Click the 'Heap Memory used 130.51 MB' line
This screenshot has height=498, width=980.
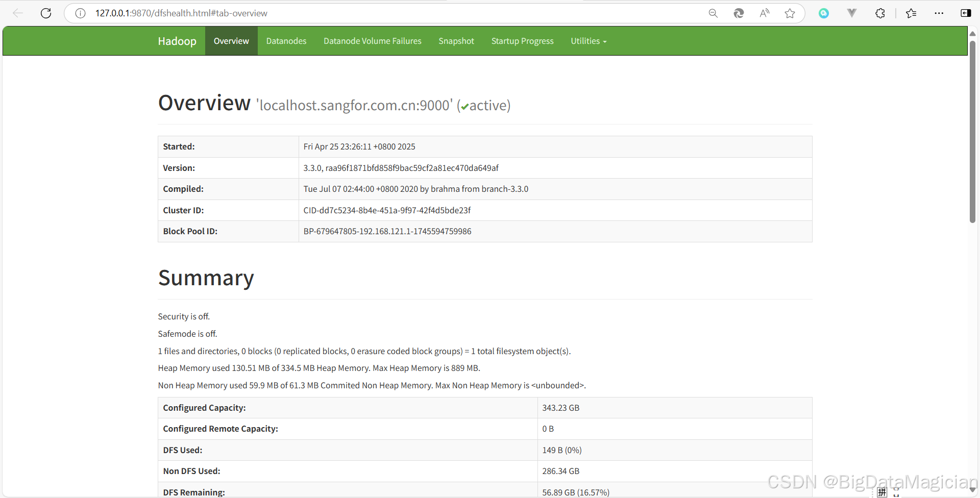point(319,368)
